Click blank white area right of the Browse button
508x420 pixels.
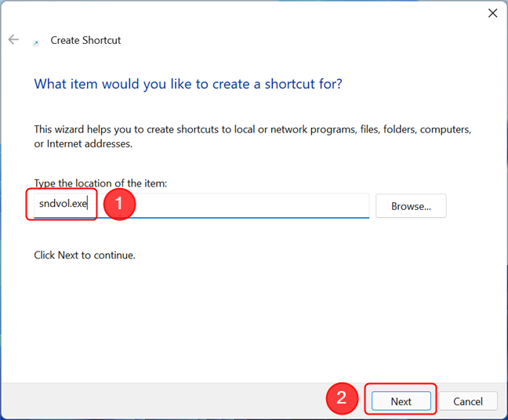474,206
